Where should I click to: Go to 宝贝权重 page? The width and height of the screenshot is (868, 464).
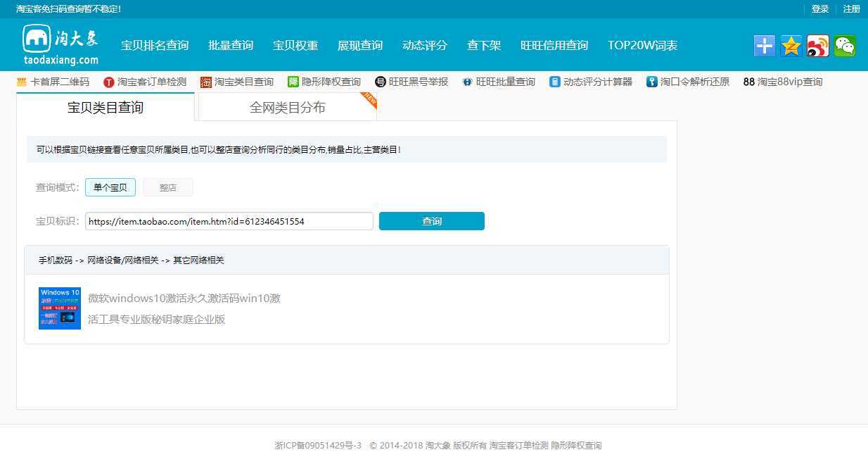pos(295,45)
